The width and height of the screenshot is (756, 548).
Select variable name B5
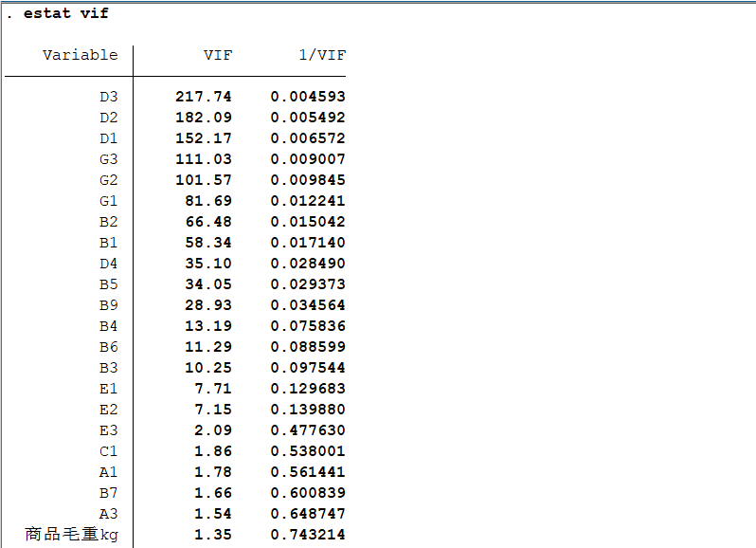109,284
